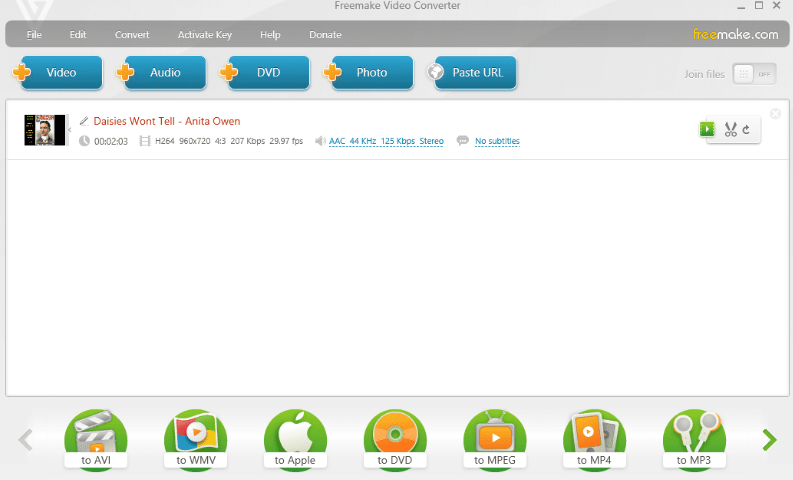
Task: Show next formats with green right arrow
Action: [769, 440]
